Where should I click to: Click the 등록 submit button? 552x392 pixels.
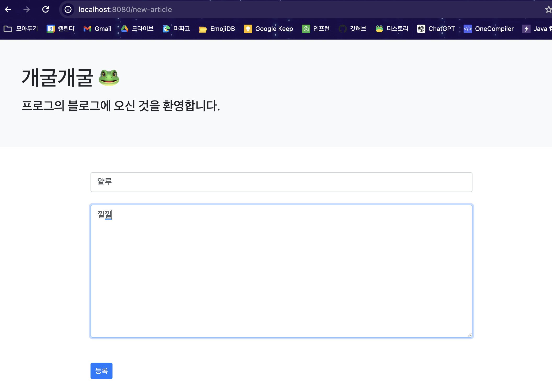pos(102,371)
